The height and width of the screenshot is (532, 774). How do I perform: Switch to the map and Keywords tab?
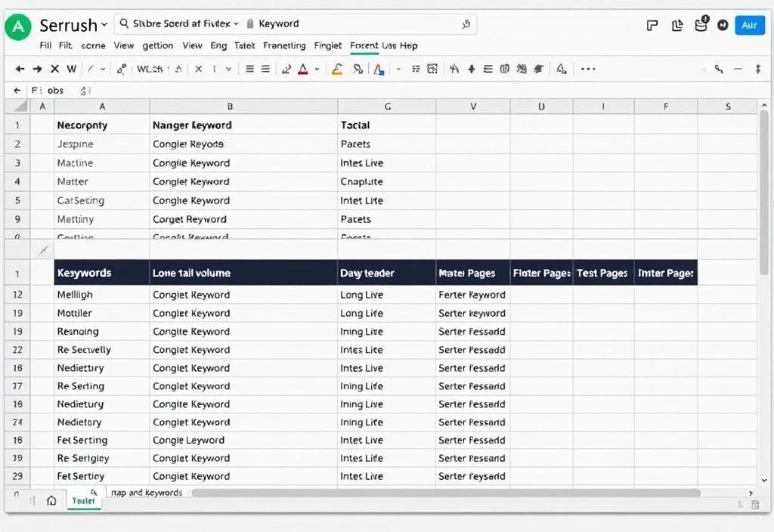(147, 493)
